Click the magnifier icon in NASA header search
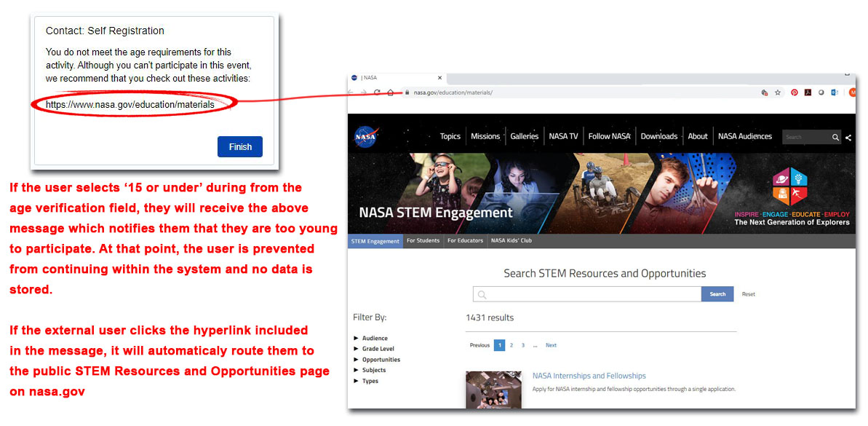Screen dimensions: 868x426 point(836,137)
